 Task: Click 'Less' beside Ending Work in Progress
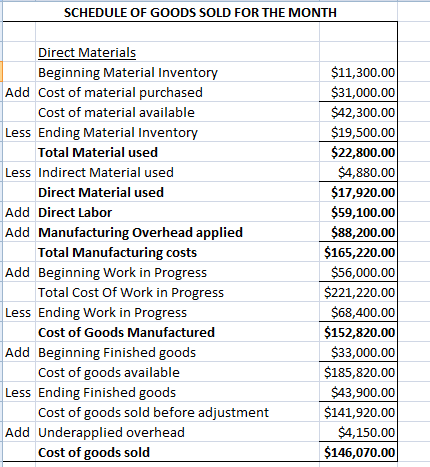tap(18, 312)
